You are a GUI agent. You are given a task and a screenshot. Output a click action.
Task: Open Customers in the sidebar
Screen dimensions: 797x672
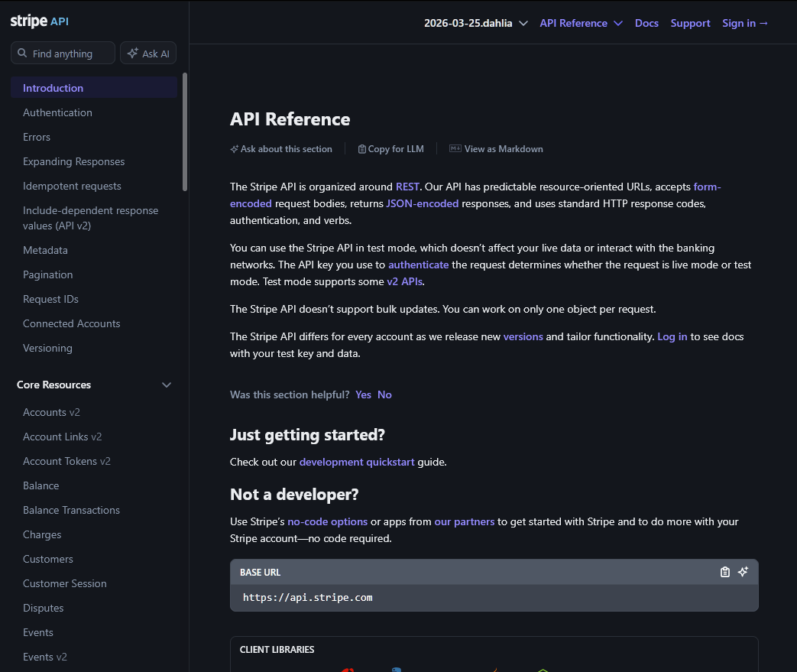coord(48,559)
